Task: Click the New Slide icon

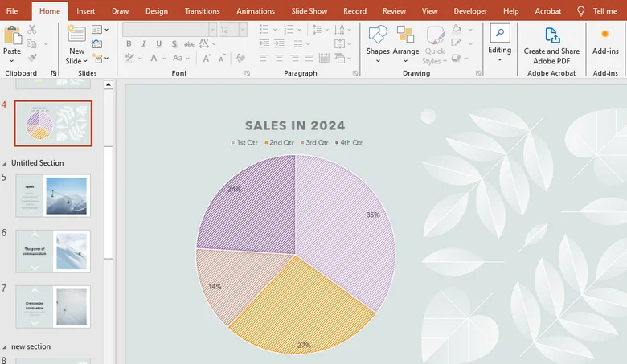Action: pos(76,35)
